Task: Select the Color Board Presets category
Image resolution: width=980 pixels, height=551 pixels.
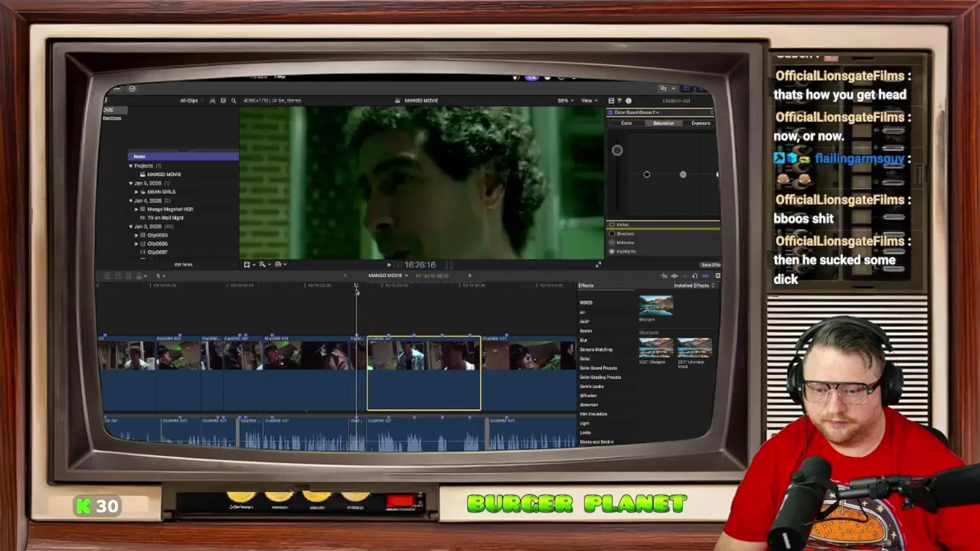Action: coord(599,368)
